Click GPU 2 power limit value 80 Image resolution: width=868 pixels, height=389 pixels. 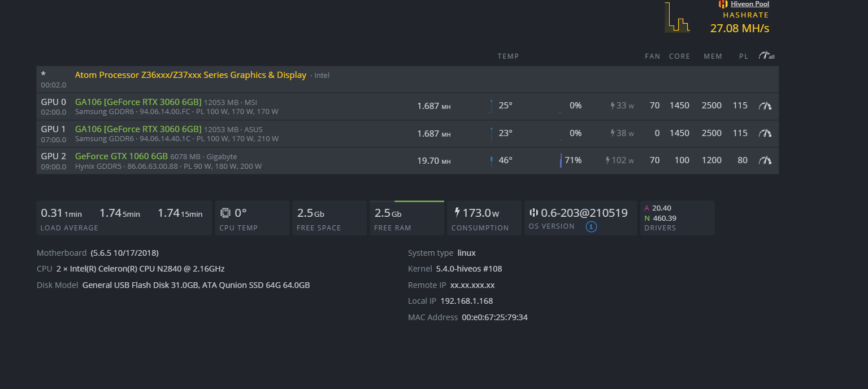[743, 160]
